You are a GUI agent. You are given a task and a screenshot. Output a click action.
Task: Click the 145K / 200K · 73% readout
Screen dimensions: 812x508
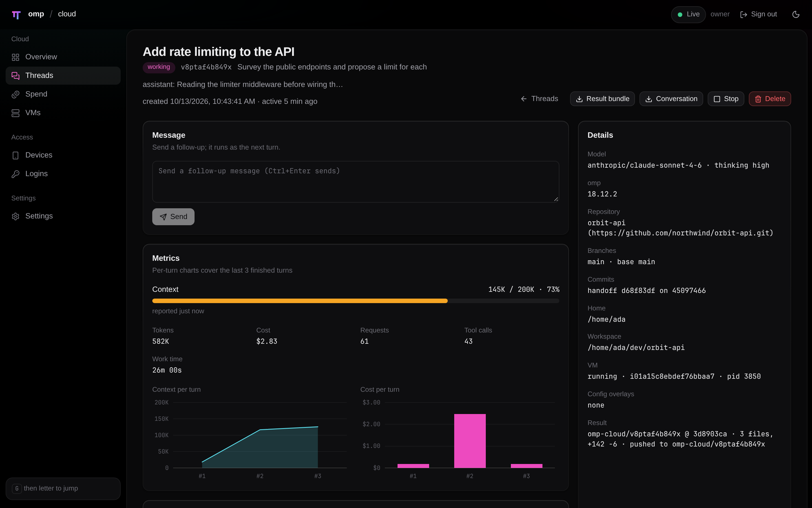(x=524, y=290)
